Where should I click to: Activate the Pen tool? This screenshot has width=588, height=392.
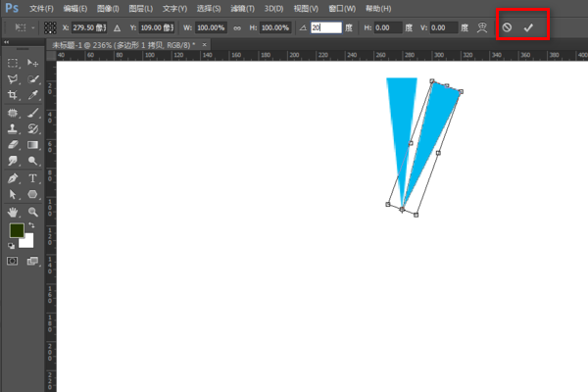[13, 178]
